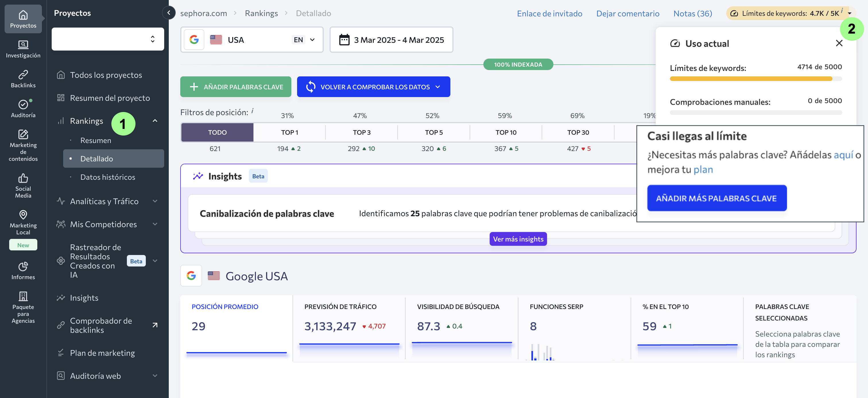Select the TOP 1 position filter
This screenshot has width=868, height=398.
(x=289, y=132)
